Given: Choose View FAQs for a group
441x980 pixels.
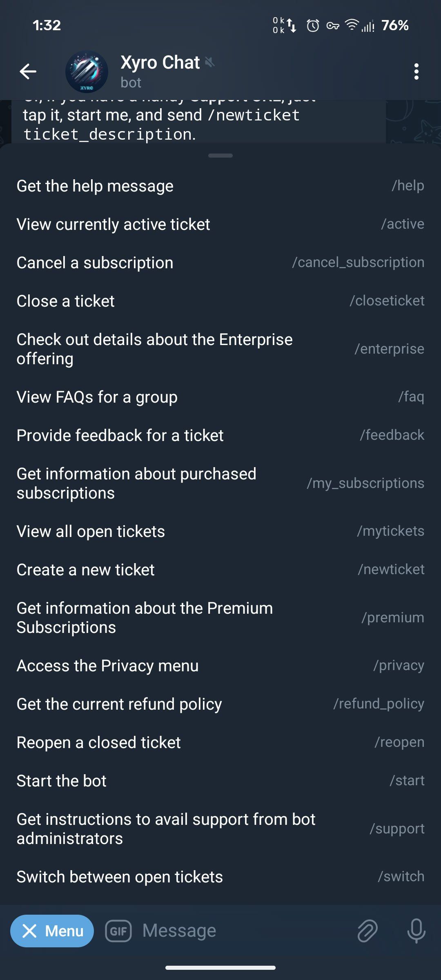Looking at the screenshot, I should pyautogui.click(x=220, y=397).
